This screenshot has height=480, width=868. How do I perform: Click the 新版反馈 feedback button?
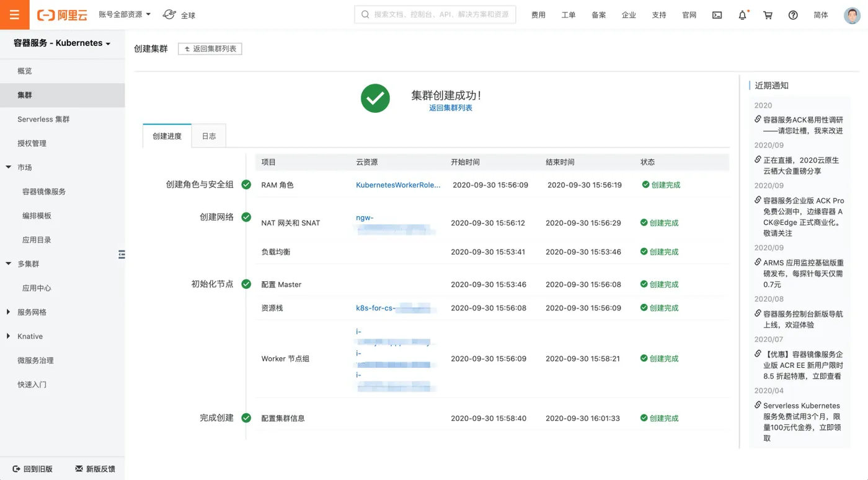click(95, 469)
